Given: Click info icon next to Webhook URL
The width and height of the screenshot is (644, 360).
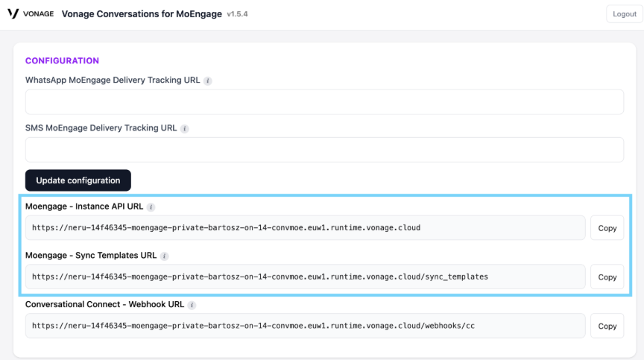Looking at the screenshot, I should click(192, 305).
